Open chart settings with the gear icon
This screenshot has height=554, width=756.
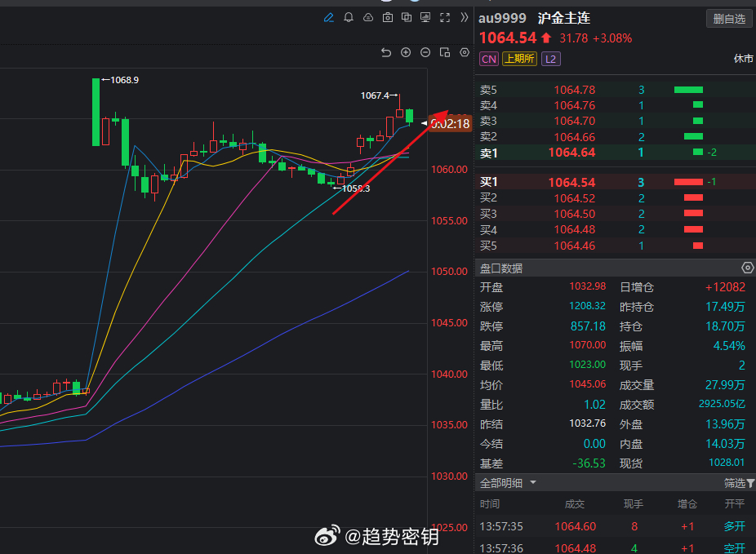pyautogui.click(x=464, y=51)
